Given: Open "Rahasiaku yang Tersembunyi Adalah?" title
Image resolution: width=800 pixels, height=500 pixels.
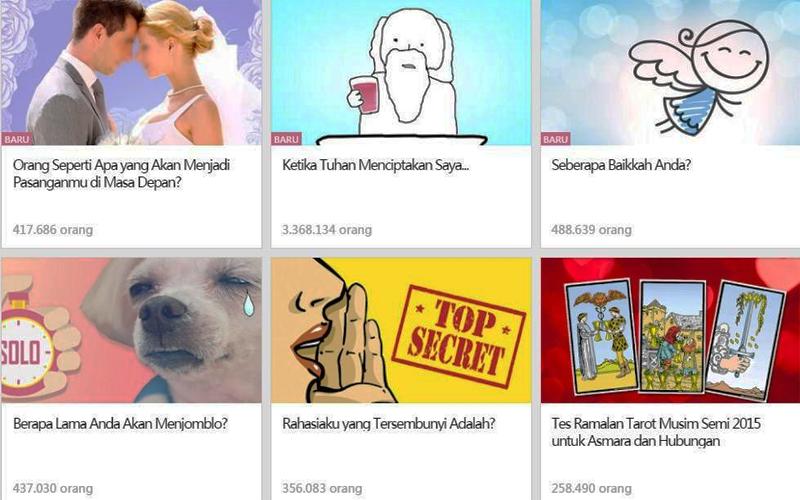Looking at the screenshot, I should [389, 423].
